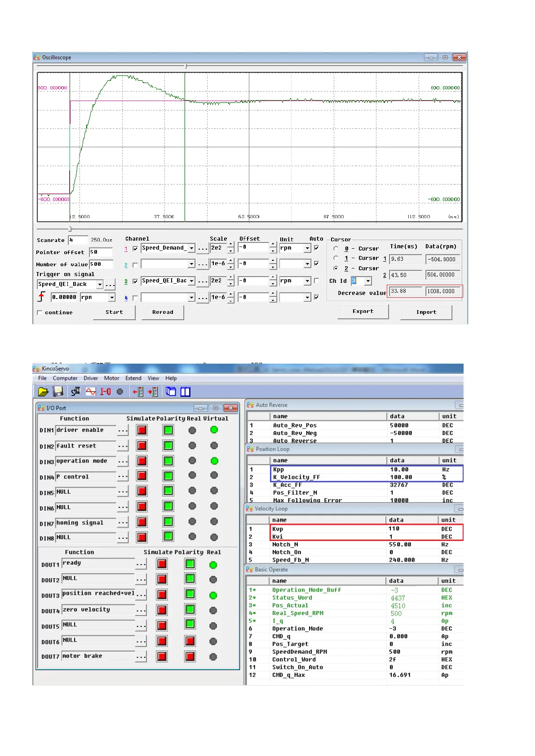Viewport: 535px width, 756px height.
Task: Enable the channel 2 checkbox
Action: tap(135, 265)
